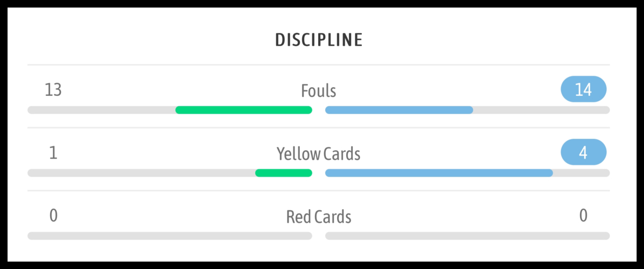The width and height of the screenshot is (644, 269).
Task: Click the gray unfilled end of right Fouls bar
Action: pyautogui.click(x=541, y=110)
